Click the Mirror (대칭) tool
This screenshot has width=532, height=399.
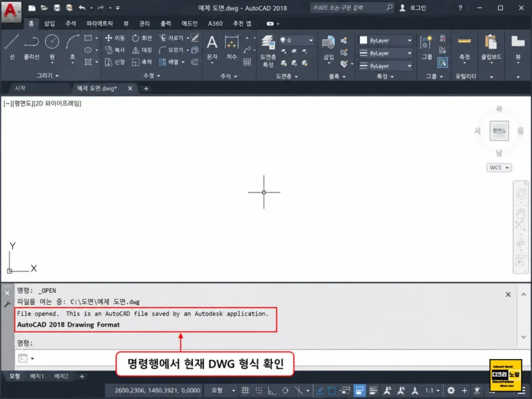142,50
